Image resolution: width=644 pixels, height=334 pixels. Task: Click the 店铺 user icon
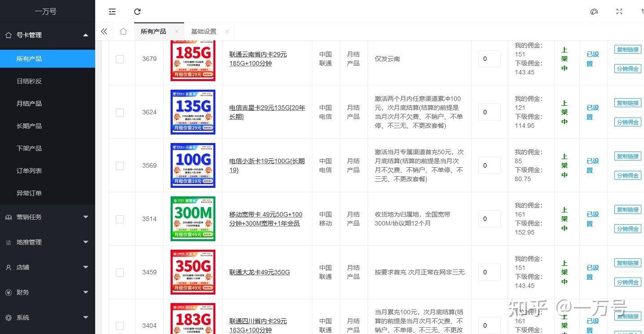point(9,267)
